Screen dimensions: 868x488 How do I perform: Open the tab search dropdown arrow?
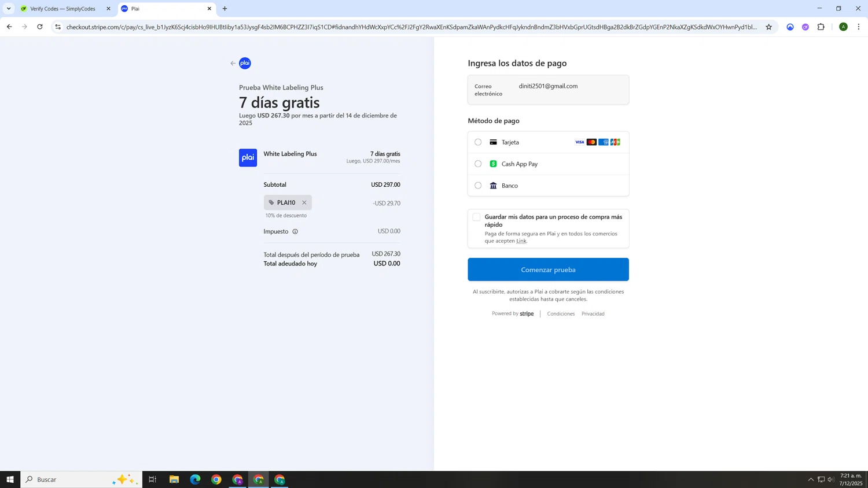9,9
